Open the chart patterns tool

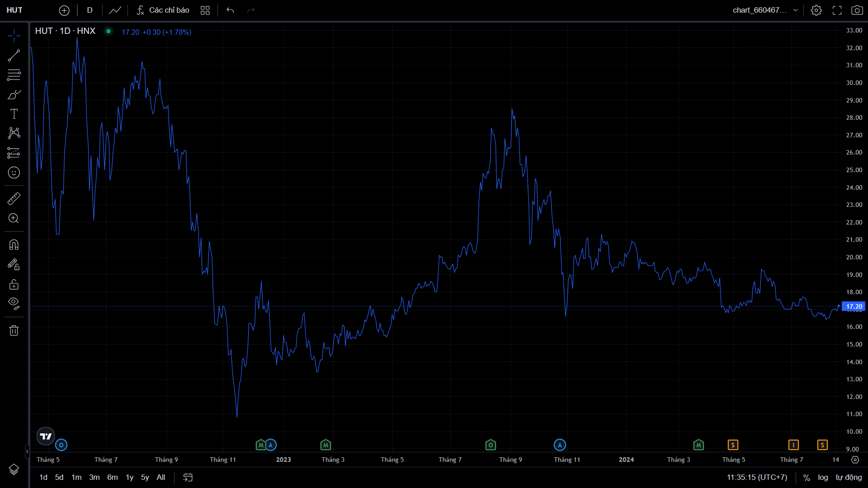(14, 133)
